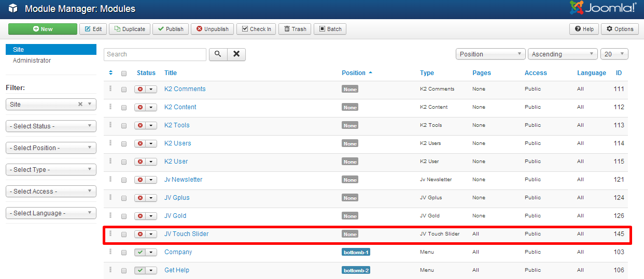Toggle unpublished status icon for K2 User
This screenshot has height=279, width=644.
140,161
